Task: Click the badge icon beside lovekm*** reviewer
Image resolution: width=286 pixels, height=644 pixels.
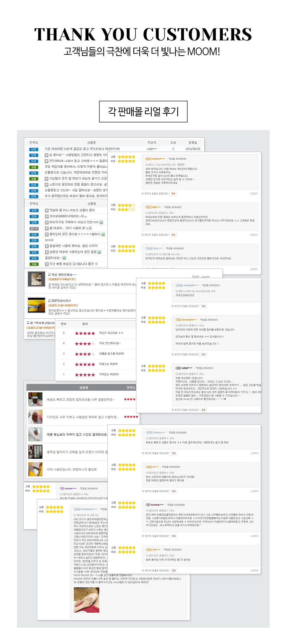Action: (x=148, y=505)
